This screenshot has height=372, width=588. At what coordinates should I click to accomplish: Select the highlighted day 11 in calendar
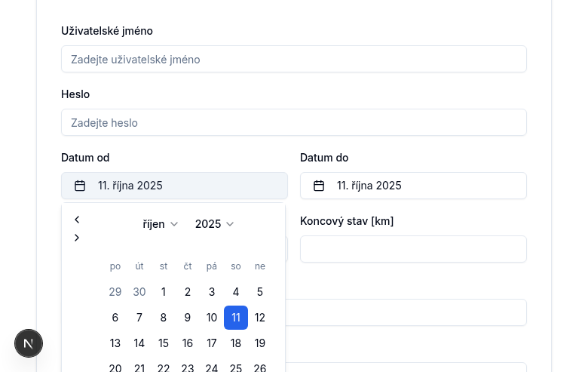tap(236, 318)
